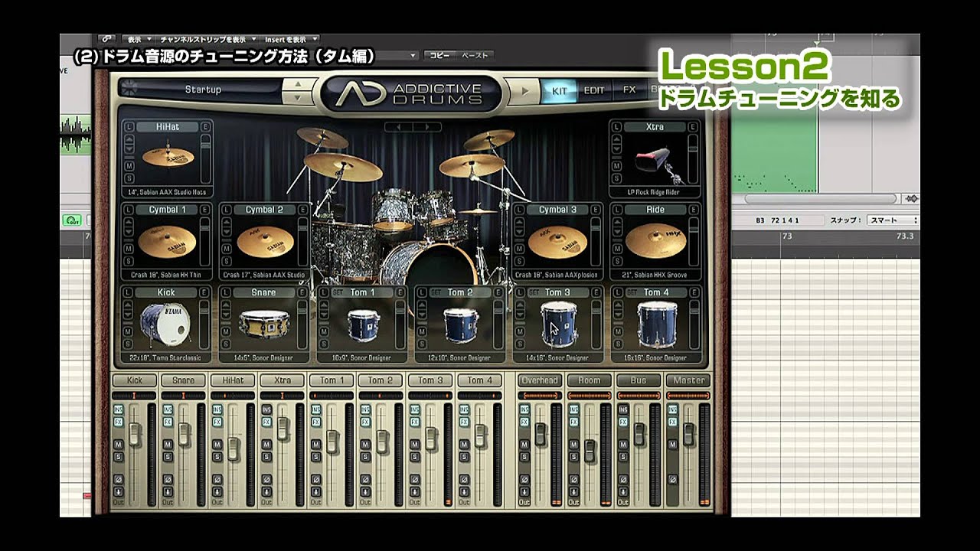This screenshot has width=980, height=551.
Task: Click the Master channel label button
Action: 688,380
